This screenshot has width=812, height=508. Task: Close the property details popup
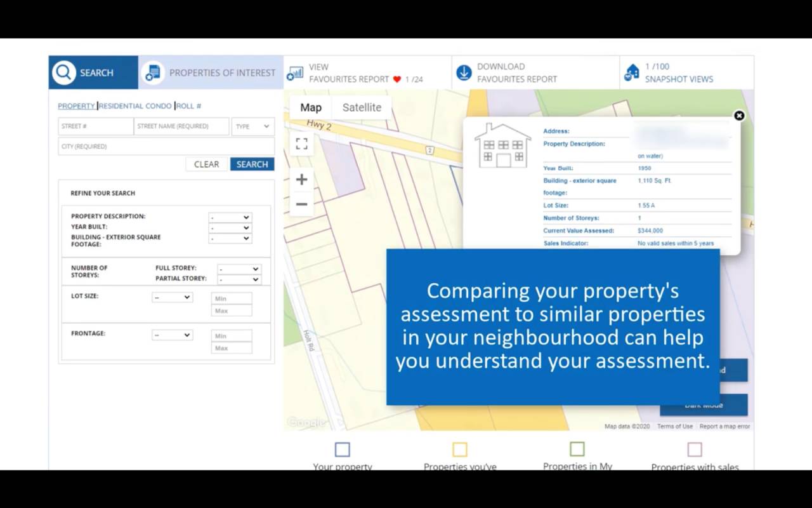(739, 116)
